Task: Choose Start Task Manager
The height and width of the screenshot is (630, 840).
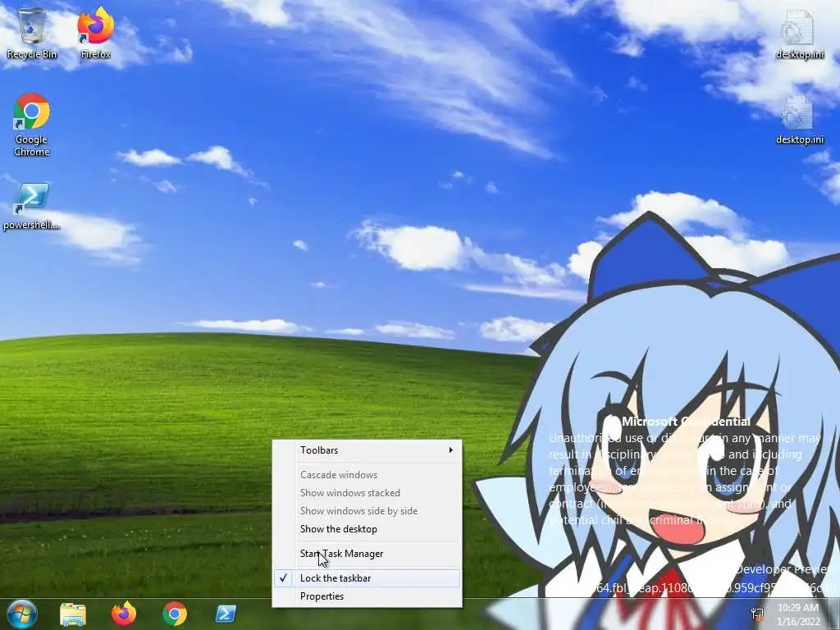Action: tap(367, 554)
